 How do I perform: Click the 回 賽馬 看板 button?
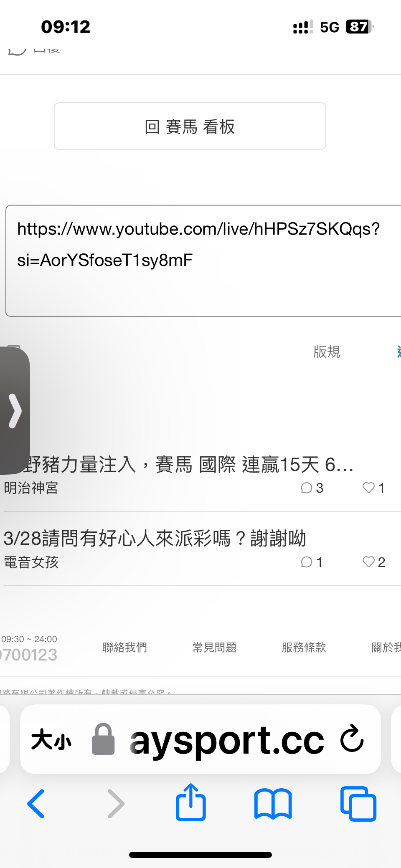190,126
